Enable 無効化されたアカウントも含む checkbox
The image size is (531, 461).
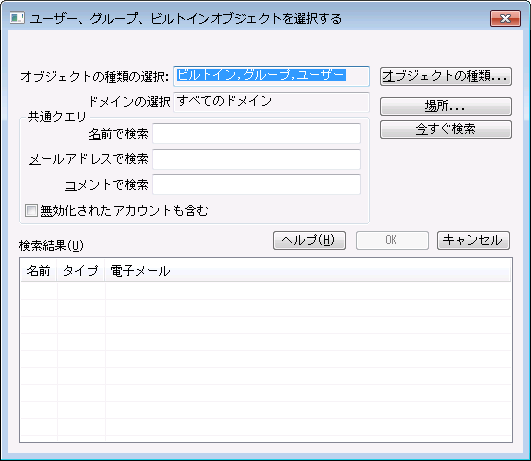coord(31,211)
